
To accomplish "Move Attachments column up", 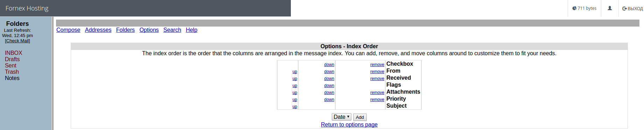I will (x=295, y=93).
